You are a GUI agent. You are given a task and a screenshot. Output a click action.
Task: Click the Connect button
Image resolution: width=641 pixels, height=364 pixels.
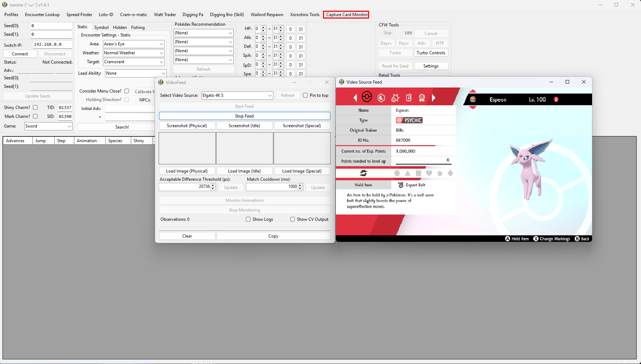click(20, 54)
